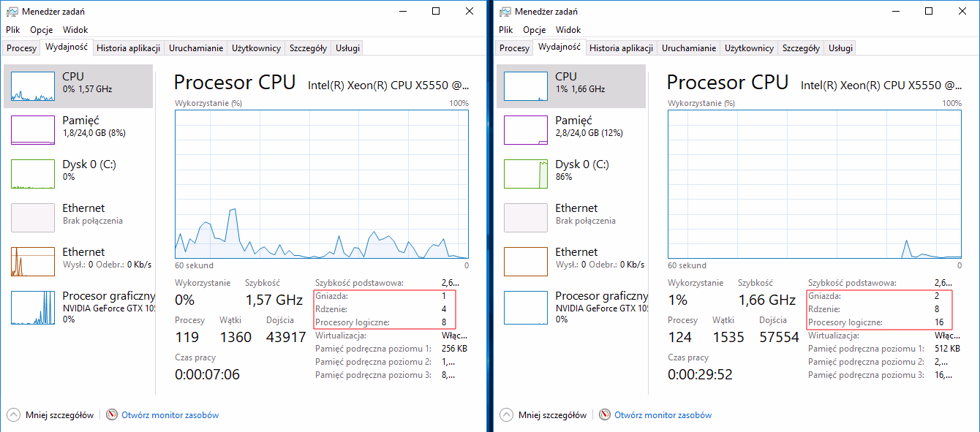
Task: Open the Opcje menu in right window
Action: pyautogui.click(x=534, y=30)
